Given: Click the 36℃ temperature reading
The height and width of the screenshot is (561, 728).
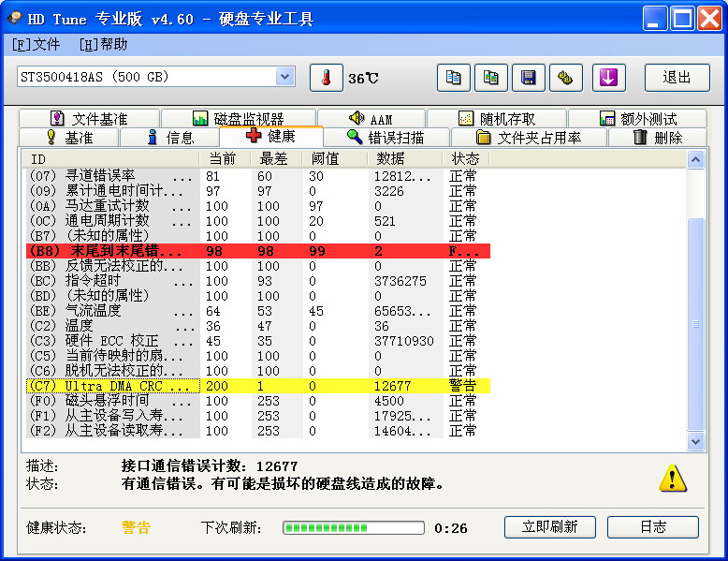Looking at the screenshot, I should (x=363, y=78).
